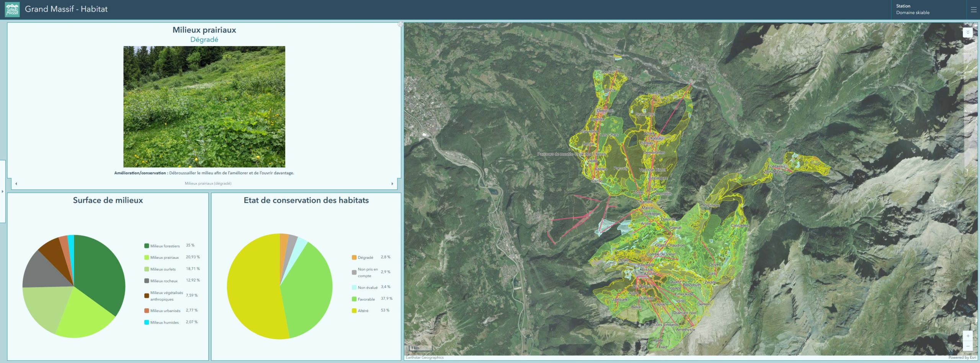
Task: Click the Grand Massif - Habitat title
Action: click(66, 9)
